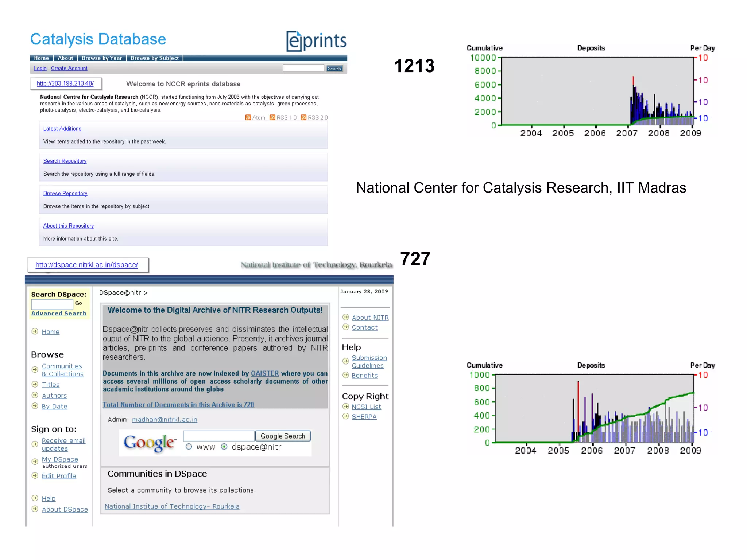
Task: Open the OAISTER link
Action: click(x=265, y=373)
